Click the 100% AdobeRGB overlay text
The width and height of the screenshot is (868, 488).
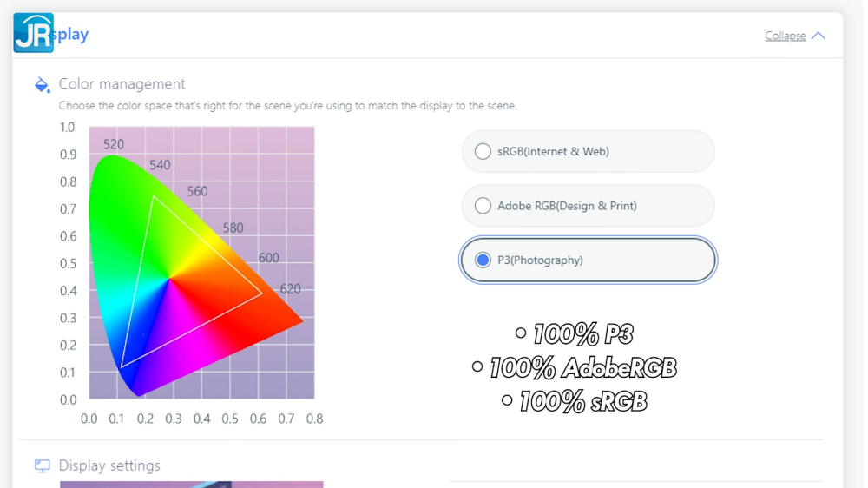[x=582, y=368]
